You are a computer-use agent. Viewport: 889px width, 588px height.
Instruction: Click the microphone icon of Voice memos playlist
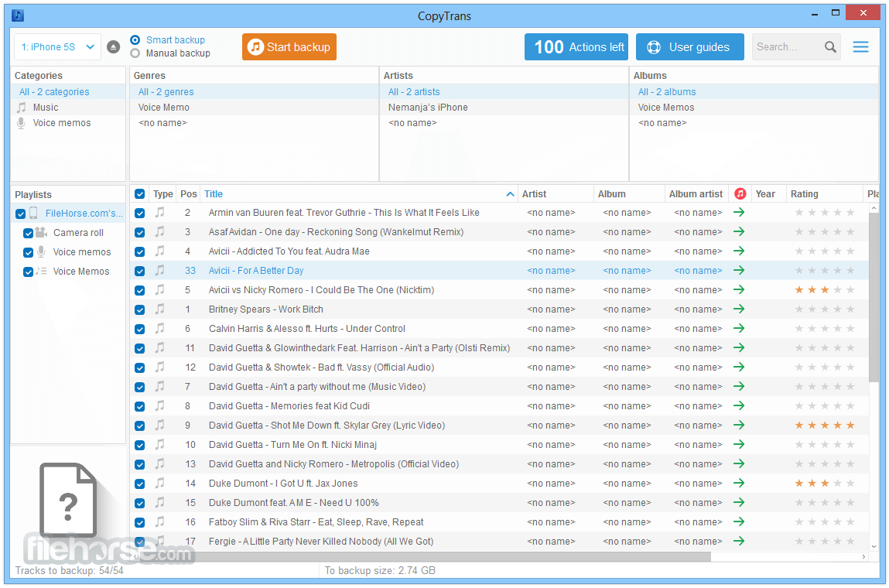(41, 251)
